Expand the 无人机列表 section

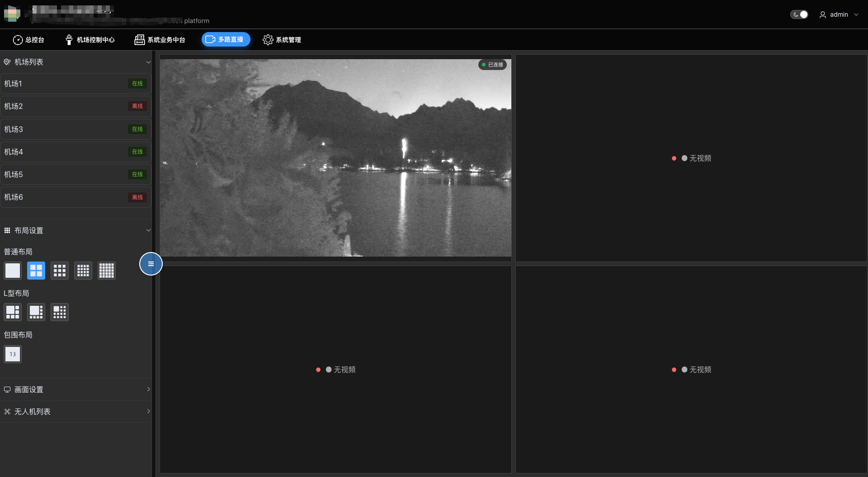75,412
